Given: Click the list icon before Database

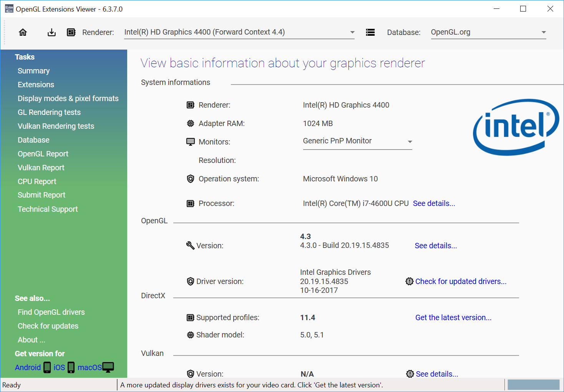Looking at the screenshot, I should 370,32.
